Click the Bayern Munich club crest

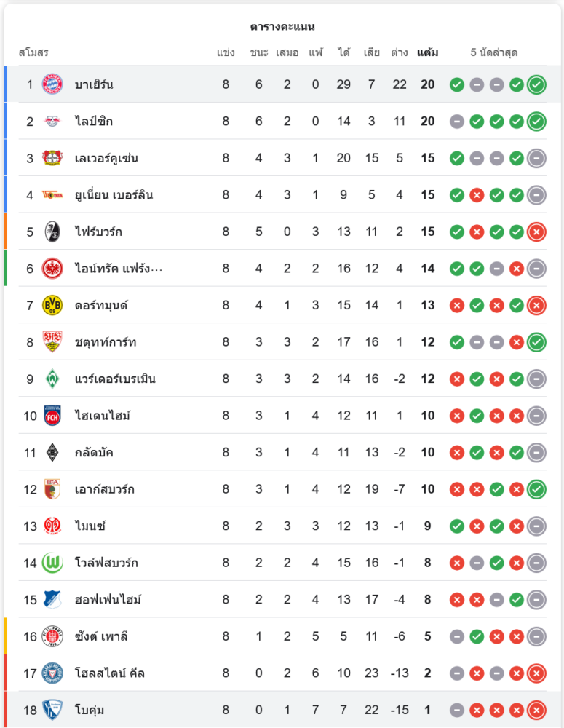52,84
